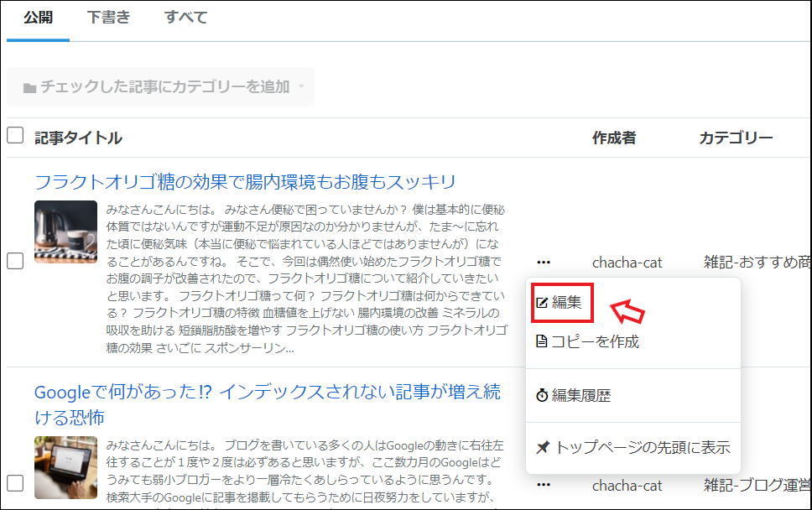Check the Google article's checkbox
Screen dimensions: 812x510
click(14, 484)
